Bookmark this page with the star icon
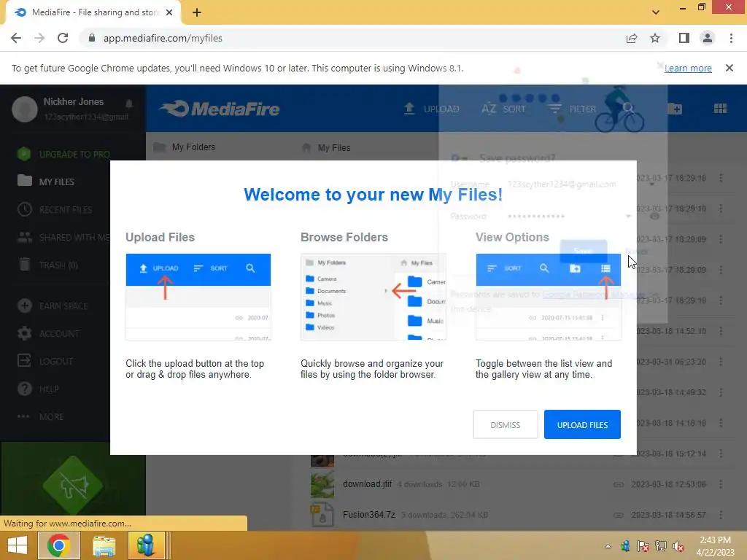 tap(655, 38)
